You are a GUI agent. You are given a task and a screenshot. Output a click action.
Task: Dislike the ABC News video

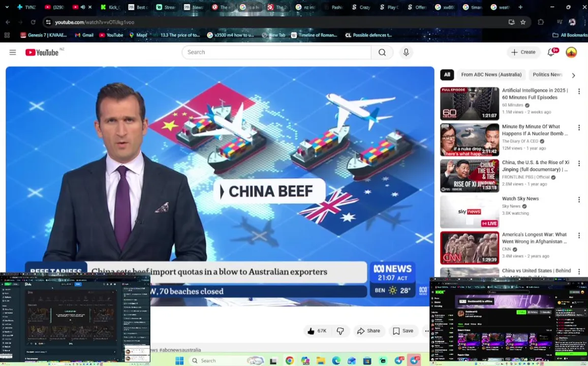pyautogui.click(x=341, y=331)
